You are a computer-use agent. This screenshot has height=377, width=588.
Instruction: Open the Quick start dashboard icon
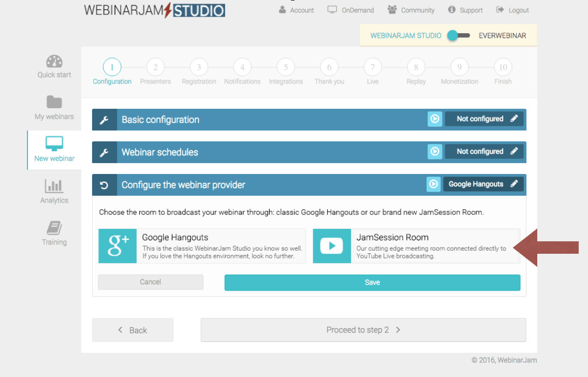click(x=54, y=62)
